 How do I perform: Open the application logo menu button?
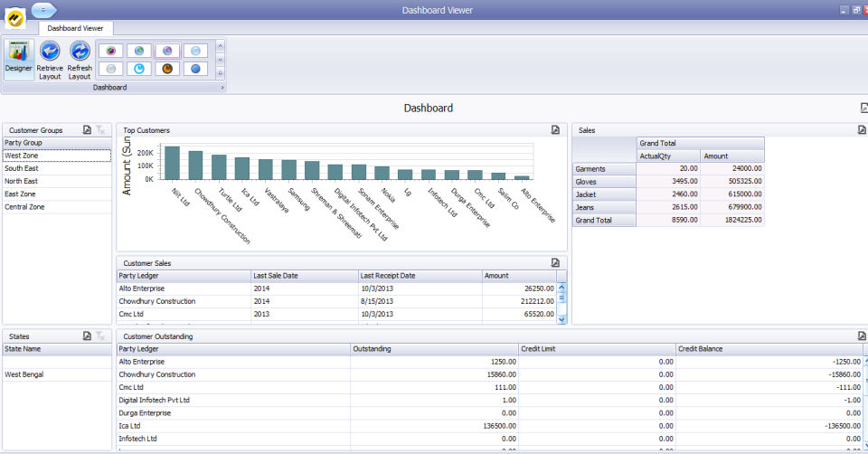click(15, 17)
